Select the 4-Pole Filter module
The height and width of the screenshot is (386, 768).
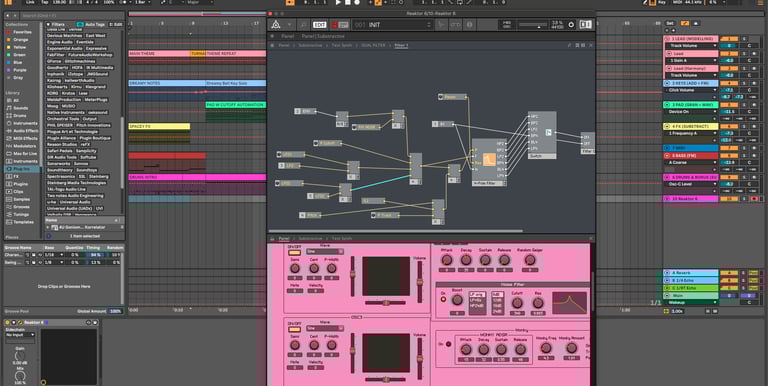click(x=489, y=163)
